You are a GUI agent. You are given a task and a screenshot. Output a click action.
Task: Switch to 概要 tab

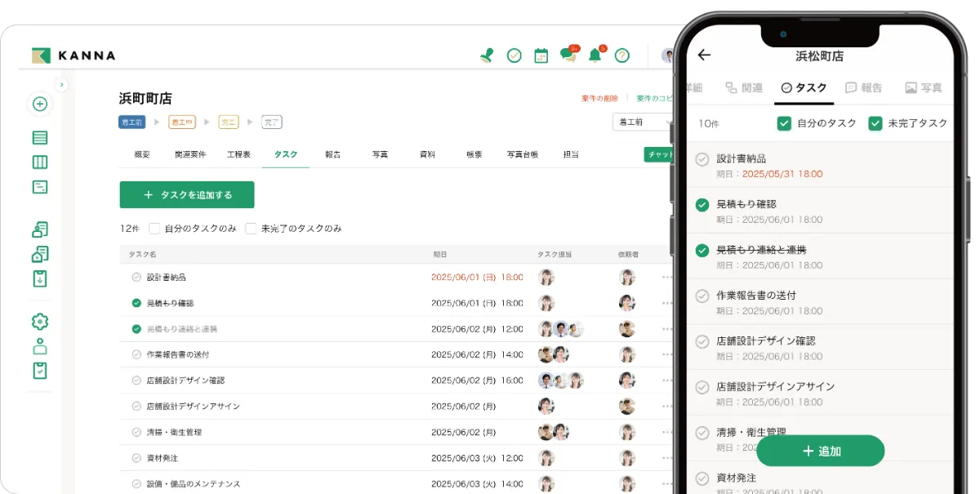(141, 154)
